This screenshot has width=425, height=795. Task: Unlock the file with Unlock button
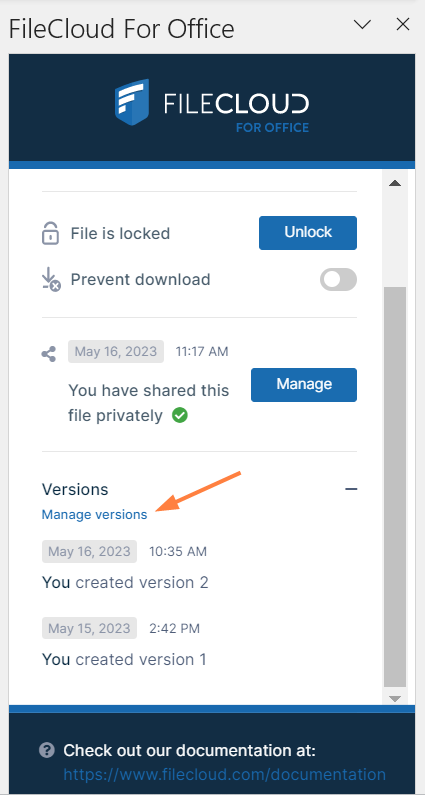tap(308, 233)
